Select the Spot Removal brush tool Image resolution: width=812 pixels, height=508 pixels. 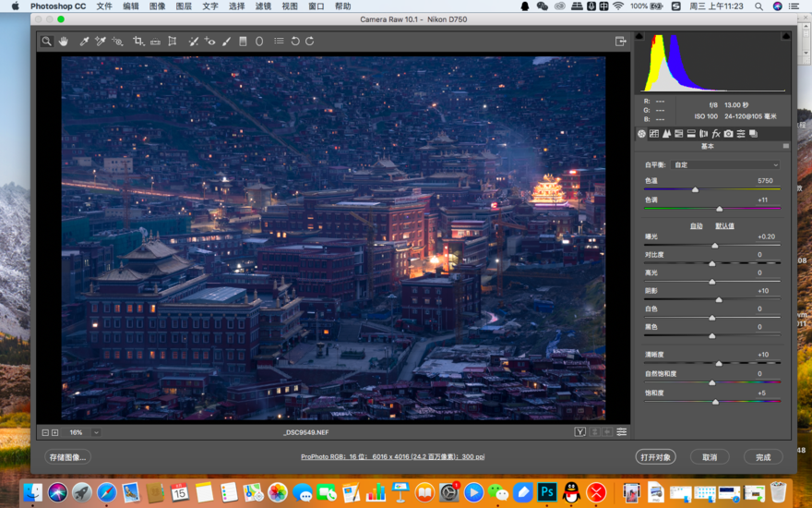194,42
